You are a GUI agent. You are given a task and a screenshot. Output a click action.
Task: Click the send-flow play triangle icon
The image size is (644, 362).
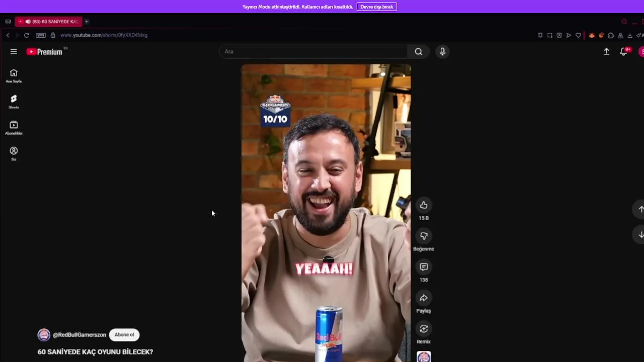pos(569,35)
